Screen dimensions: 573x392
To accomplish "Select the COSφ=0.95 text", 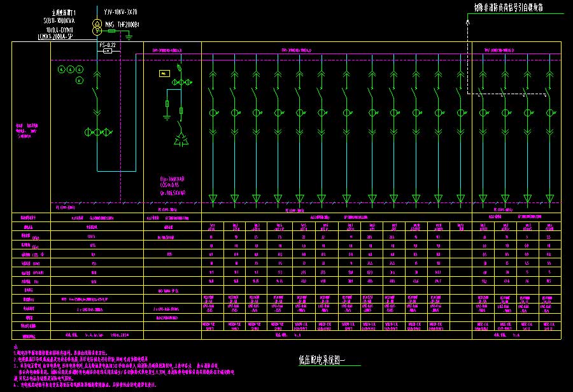I will point(169,185).
